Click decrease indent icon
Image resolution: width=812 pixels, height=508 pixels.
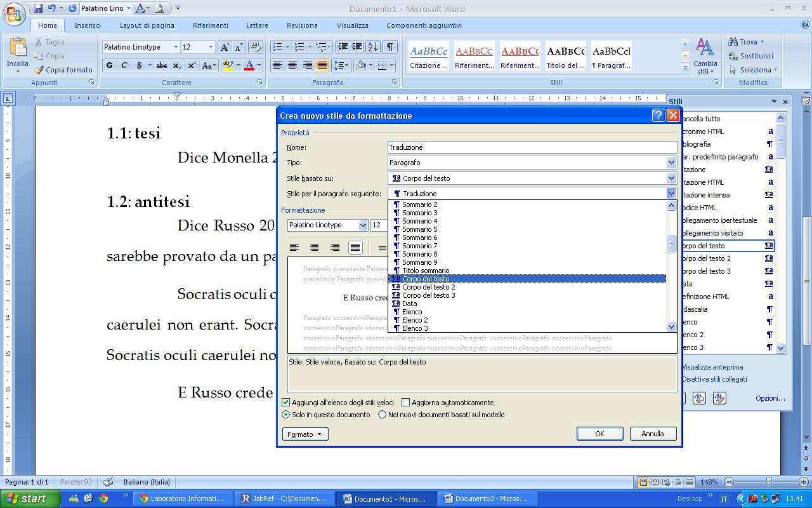tap(343, 47)
